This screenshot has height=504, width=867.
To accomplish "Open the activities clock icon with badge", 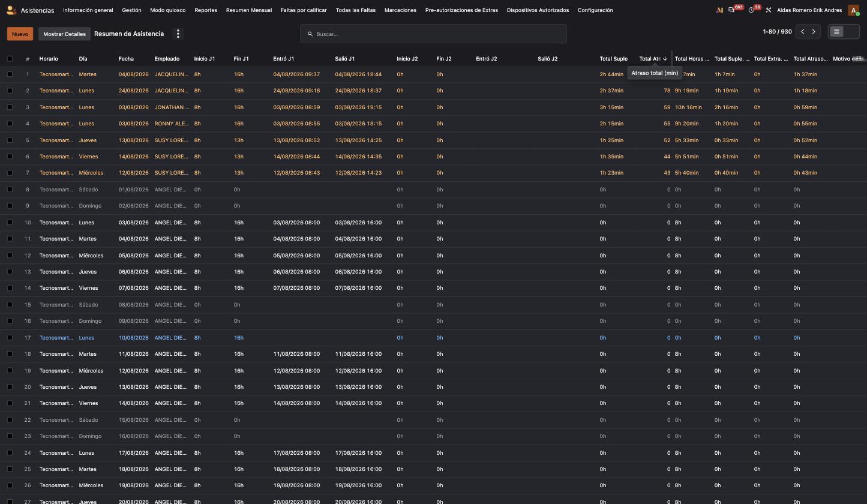I will click(751, 10).
